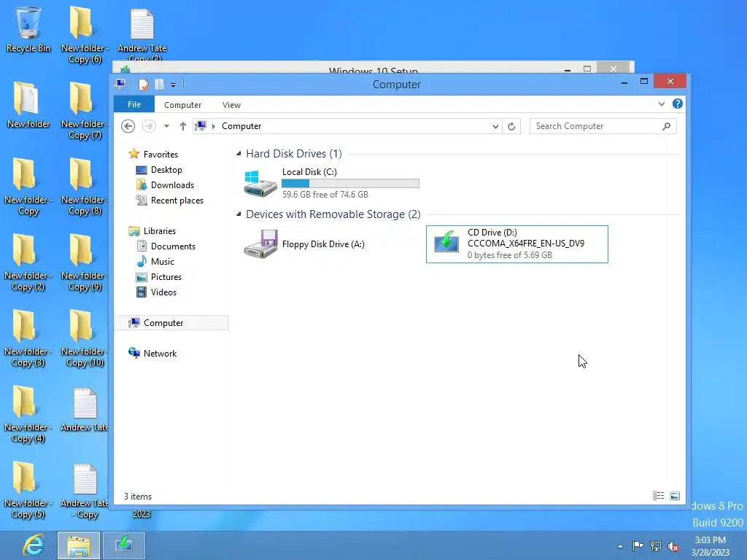747x560 pixels.
Task: Expand the ribbon with the chevron
Action: pyautogui.click(x=661, y=104)
